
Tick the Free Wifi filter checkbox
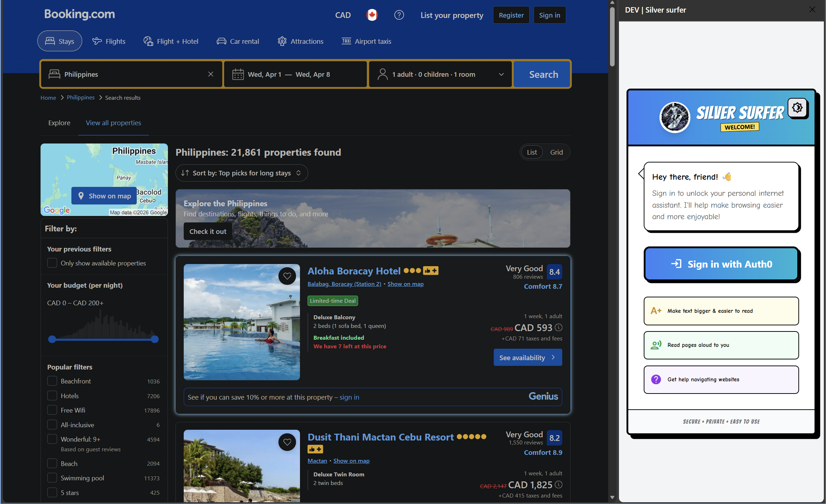click(x=52, y=410)
